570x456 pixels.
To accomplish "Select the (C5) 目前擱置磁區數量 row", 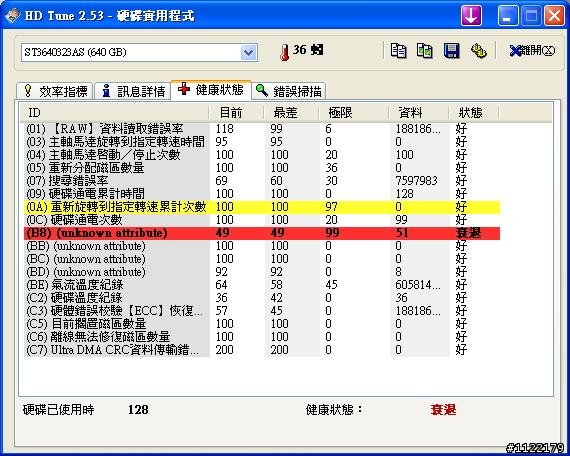I will click(x=262, y=324).
